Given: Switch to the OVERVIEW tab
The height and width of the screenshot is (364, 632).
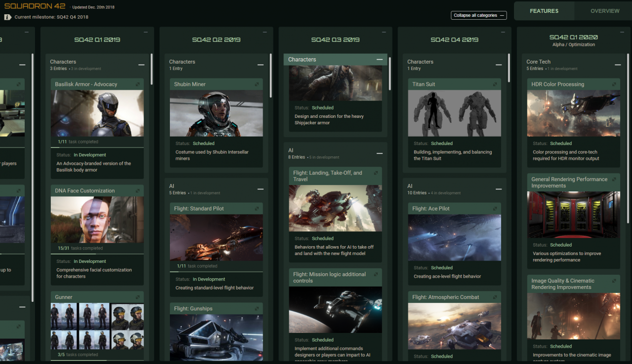Looking at the screenshot, I should pos(605,11).
